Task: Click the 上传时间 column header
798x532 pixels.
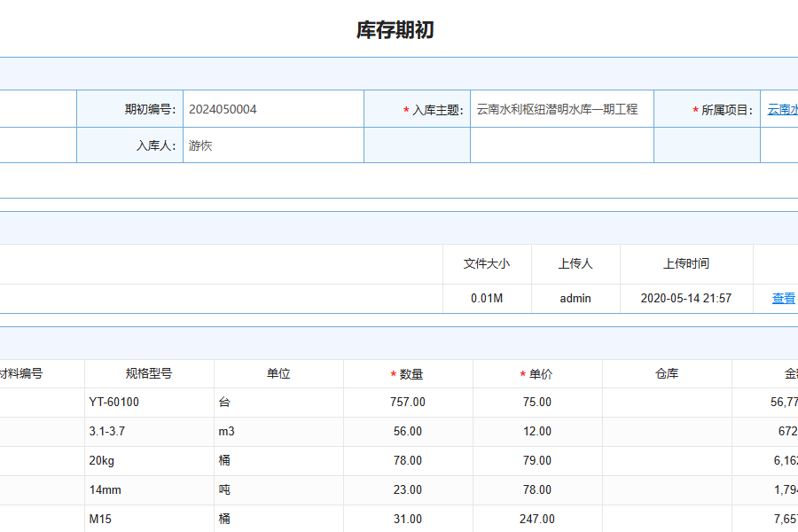Action: [x=686, y=263]
